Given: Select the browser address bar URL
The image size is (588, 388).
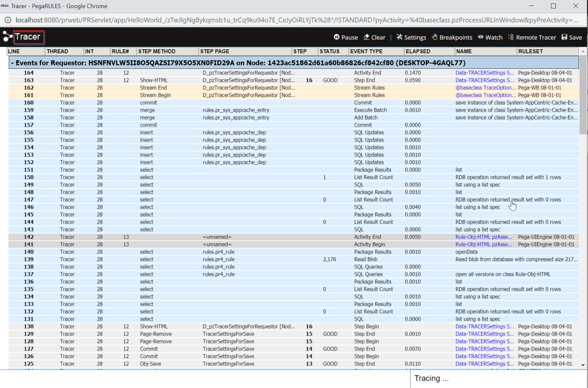Looking at the screenshot, I should 268,20.
